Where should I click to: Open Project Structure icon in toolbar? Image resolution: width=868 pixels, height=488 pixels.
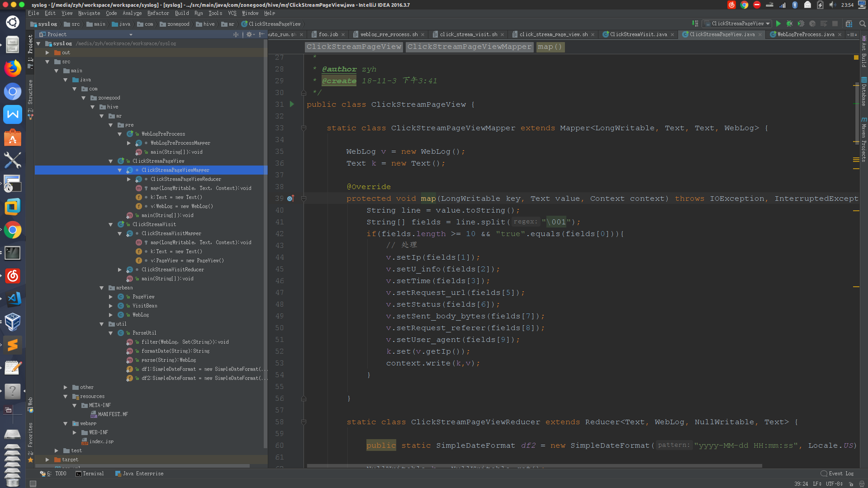(x=849, y=24)
